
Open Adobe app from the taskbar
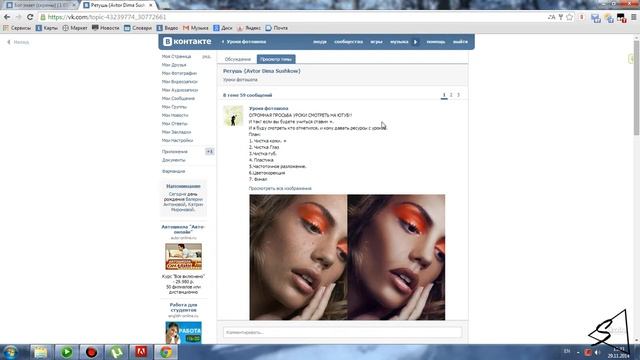tap(141, 352)
